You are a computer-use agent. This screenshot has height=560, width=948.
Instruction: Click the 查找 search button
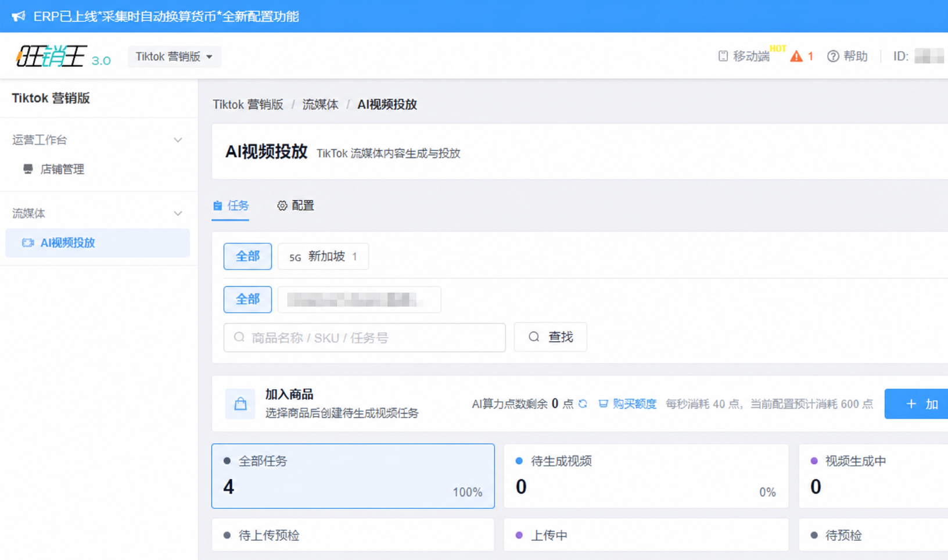click(x=551, y=337)
